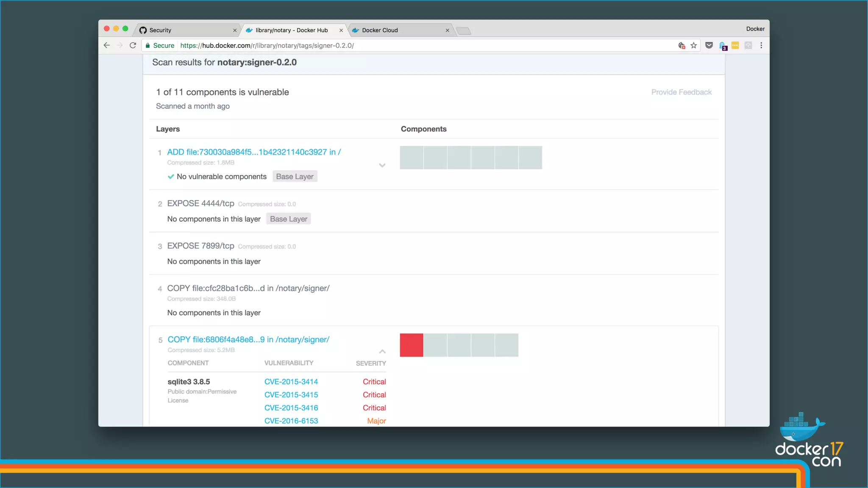Click the Provide Feedback link
The height and width of the screenshot is (488, 868).
[681, 92]
